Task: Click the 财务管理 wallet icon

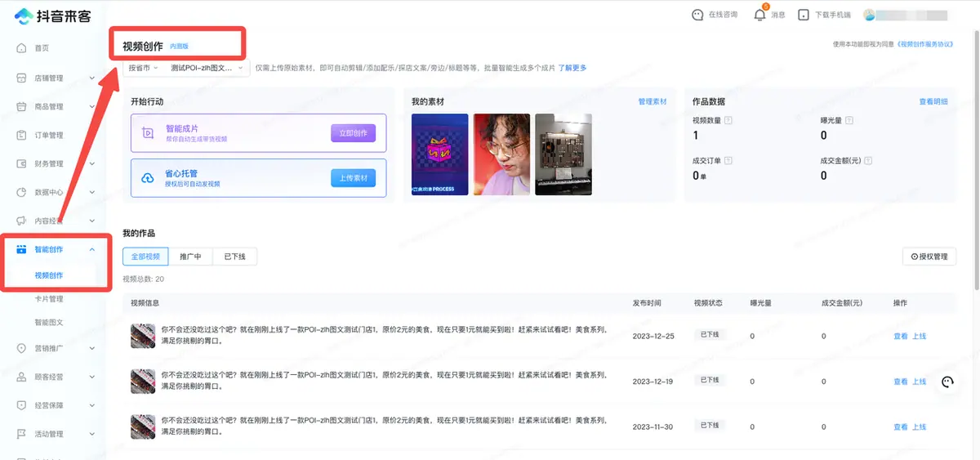Action: point(22,164)
